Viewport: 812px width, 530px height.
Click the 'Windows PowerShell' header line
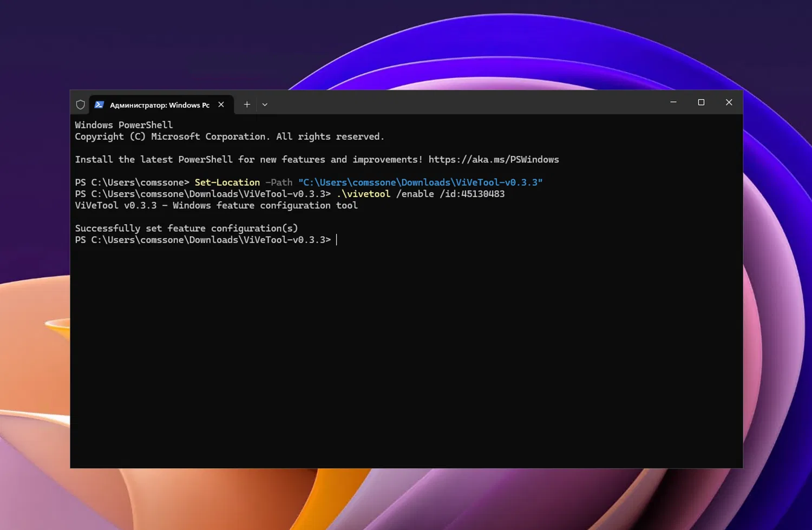click(x=124, y=125)
